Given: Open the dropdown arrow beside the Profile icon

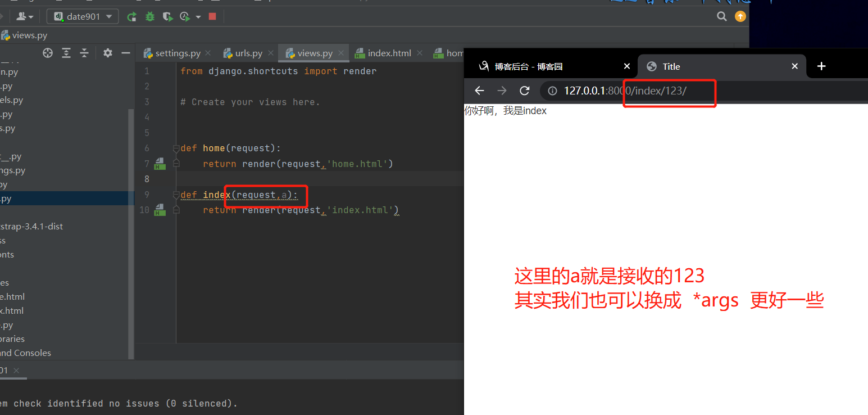Looking at the screenshot, I should 198,17.
